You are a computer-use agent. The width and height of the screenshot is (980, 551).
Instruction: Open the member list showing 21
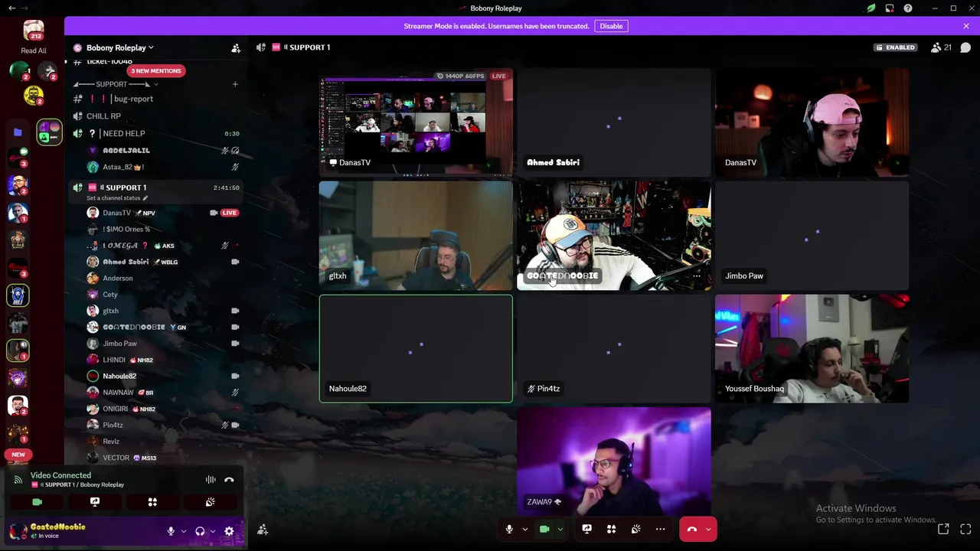tap(941, 47)
